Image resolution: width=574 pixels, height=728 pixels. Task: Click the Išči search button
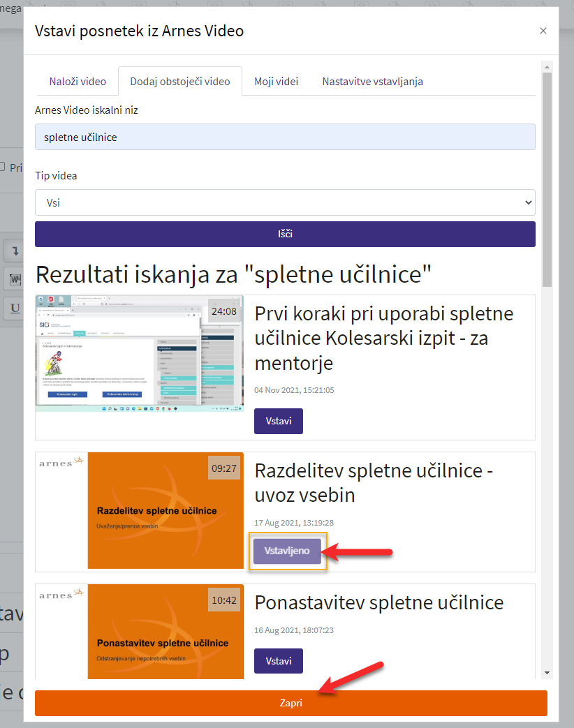tap(285, 234)
